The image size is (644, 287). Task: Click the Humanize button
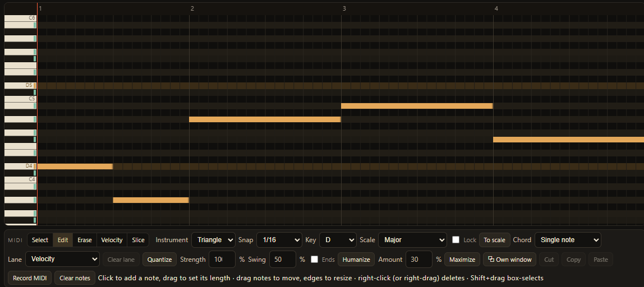pos(356,260)
